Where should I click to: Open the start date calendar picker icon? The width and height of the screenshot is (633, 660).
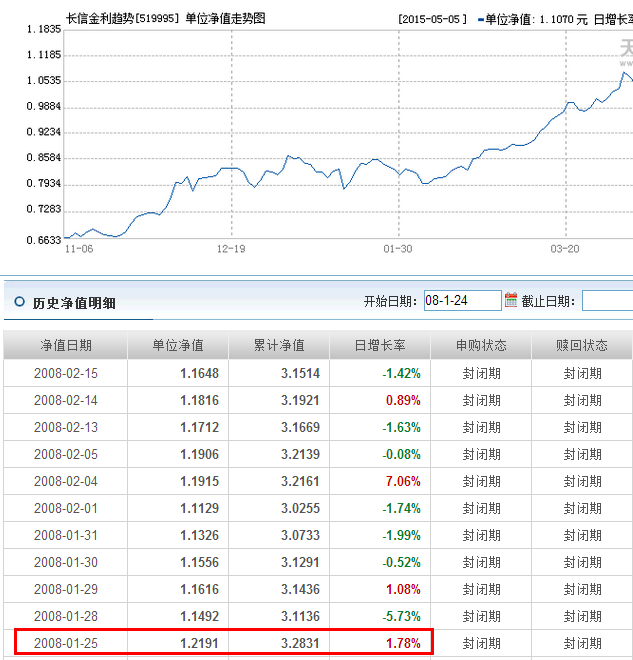coord(511,300)
